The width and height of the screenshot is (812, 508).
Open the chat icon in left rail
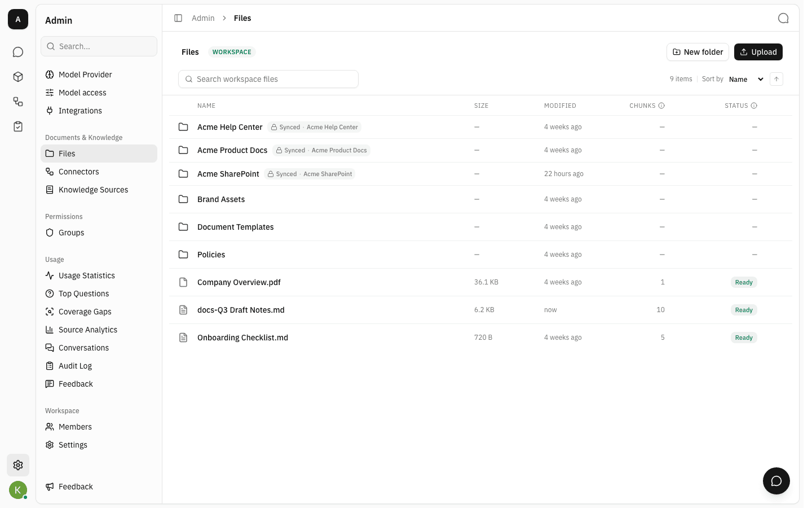(x=18, y=52)
